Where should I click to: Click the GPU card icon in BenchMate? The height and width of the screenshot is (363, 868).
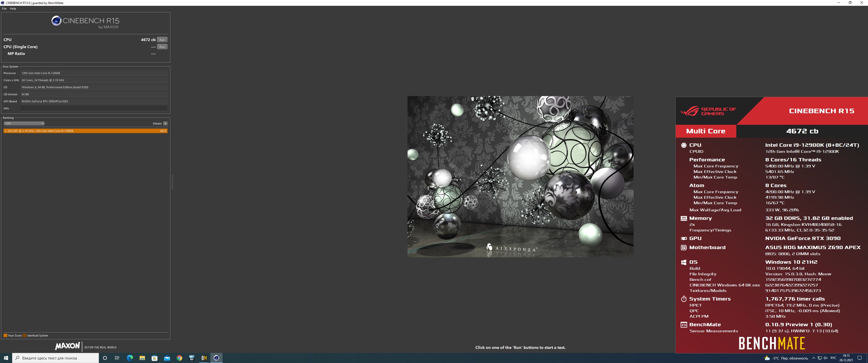pyautogui.click(x=684, y=238)
